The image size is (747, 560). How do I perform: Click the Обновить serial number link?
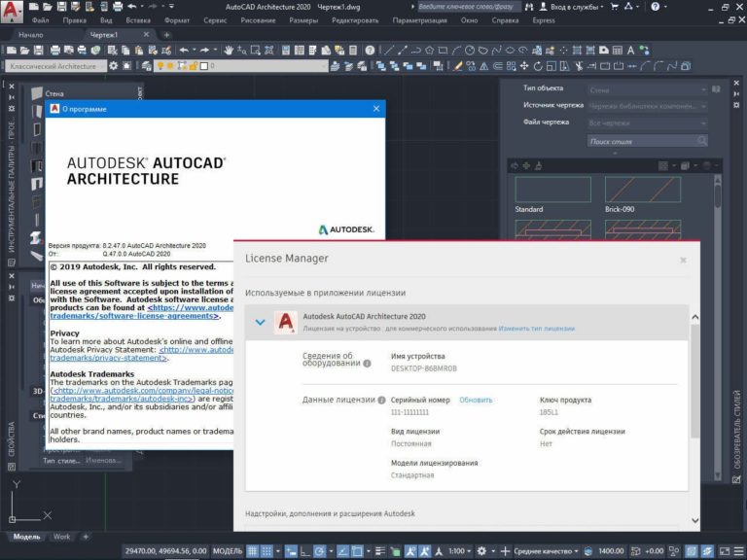coord(476,400)
